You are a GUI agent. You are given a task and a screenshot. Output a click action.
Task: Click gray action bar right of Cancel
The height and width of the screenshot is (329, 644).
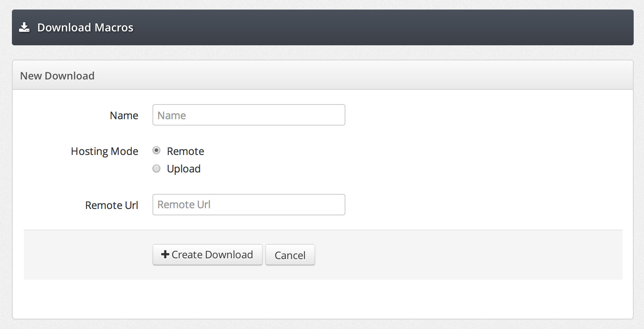coord(457,255)
